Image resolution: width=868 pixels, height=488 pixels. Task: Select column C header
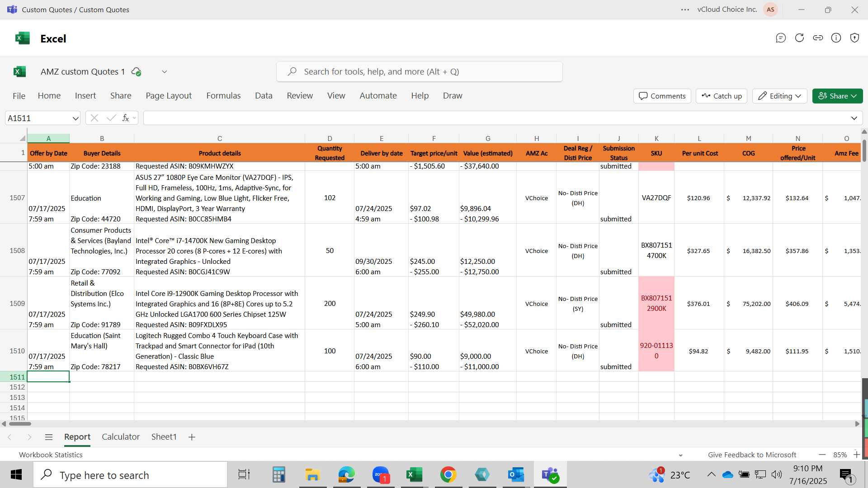tap(219, 138)
